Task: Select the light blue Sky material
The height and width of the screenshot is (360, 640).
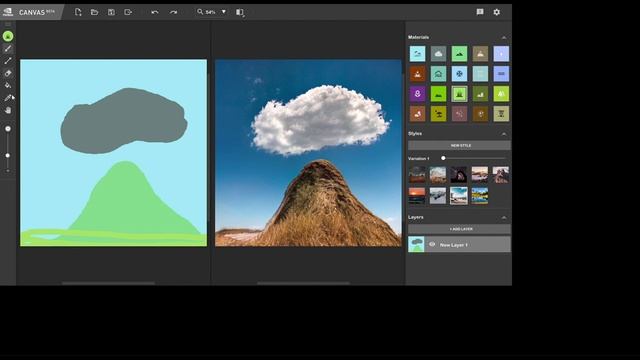Action: [x=418, y=54]
